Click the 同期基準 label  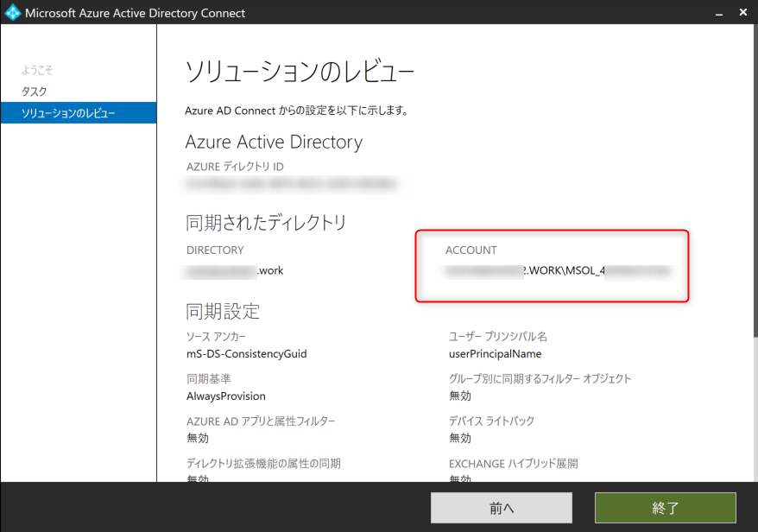click(208, 378)
